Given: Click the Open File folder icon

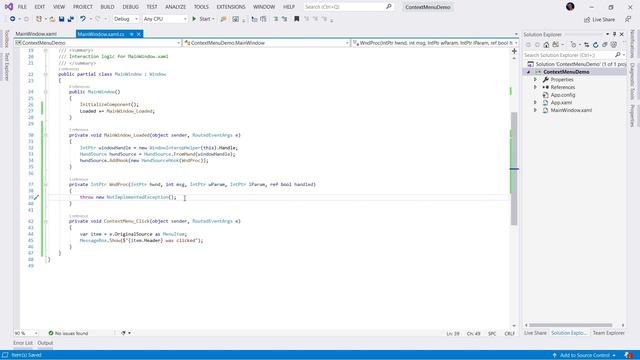Looking at the screenshot, I should [52, 19].
